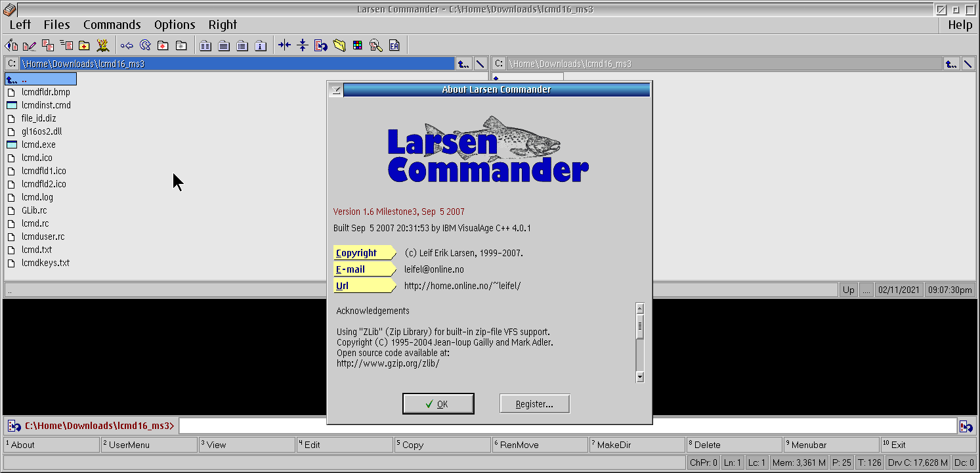The image size is (980, 473).
Task: Click Acknowledgements scrollbar up arrow
Action: tap(640, 308)
